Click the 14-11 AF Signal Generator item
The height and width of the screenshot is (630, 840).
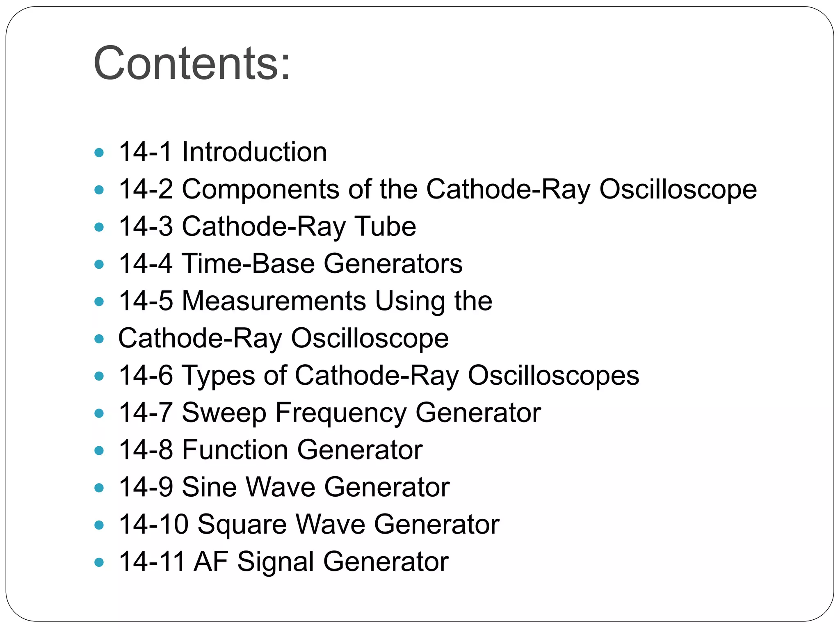point(283,562)
